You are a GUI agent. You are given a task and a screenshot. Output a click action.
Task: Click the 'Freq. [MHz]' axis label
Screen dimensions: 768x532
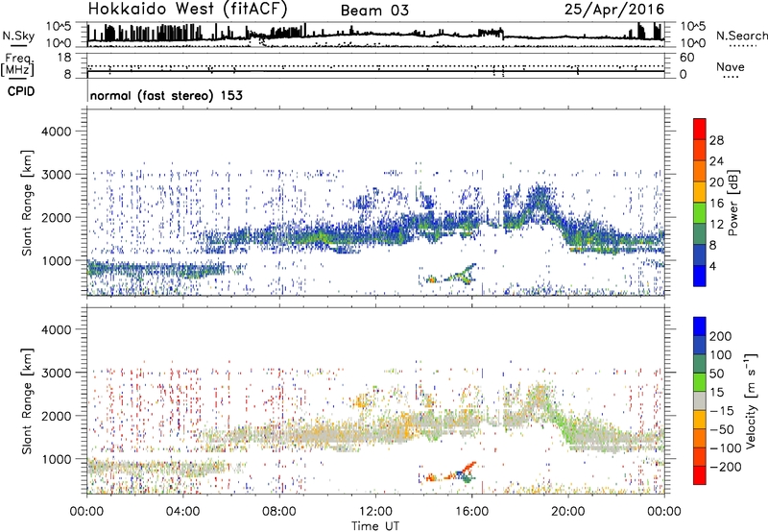pyautogui.click(x=17, y=65)
